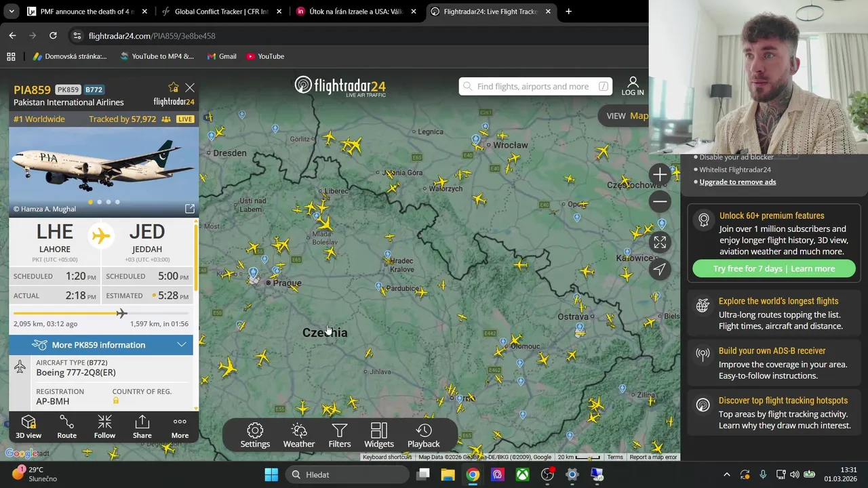868x488 pixels.
Task: Open the VIEW Map dropdown
Action: pos(627,116)
